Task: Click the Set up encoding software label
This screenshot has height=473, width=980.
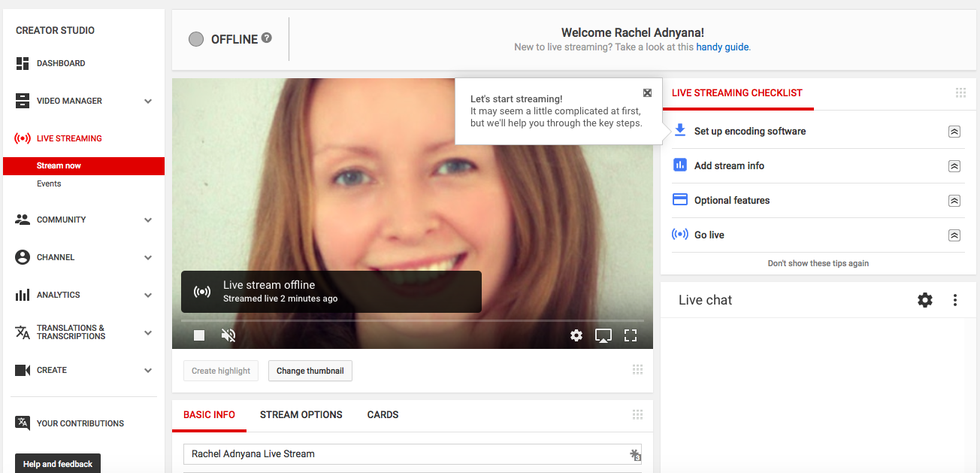Action: [750, 131]
